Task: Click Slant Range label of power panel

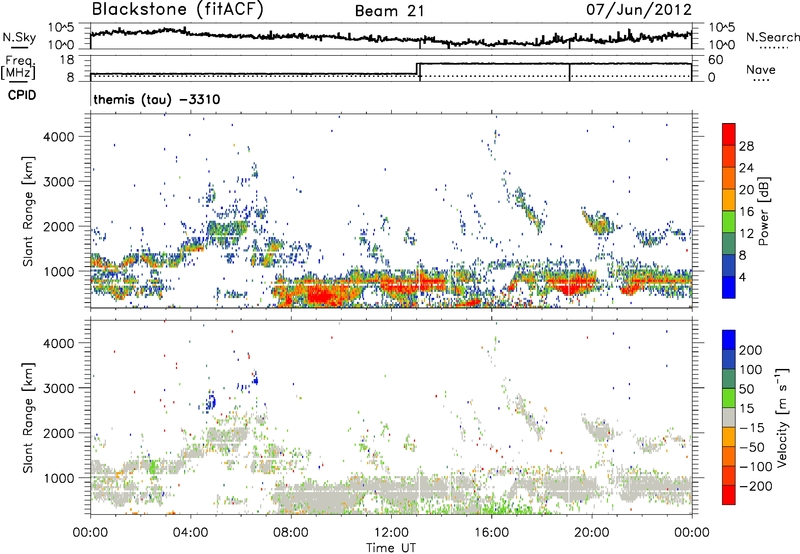Action: pos(28,211)
